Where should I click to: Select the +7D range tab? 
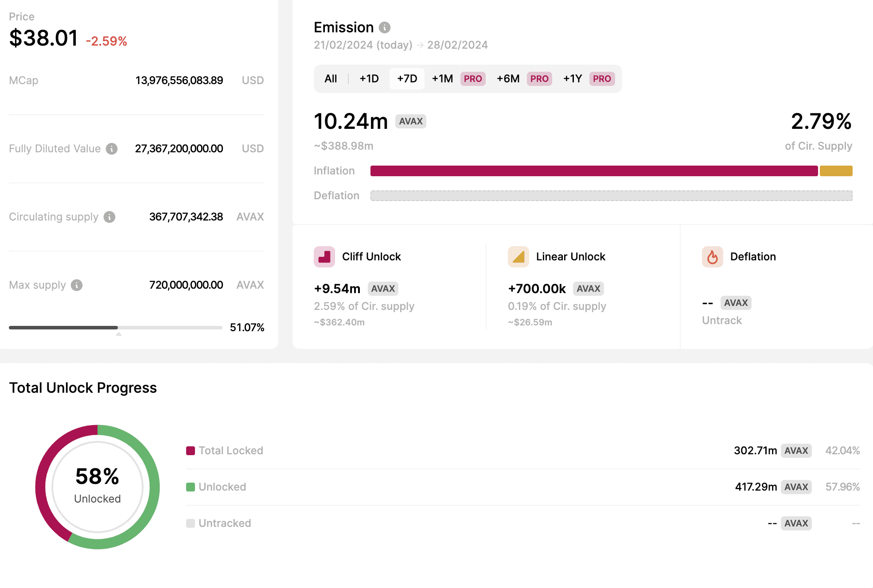(407, 79)
